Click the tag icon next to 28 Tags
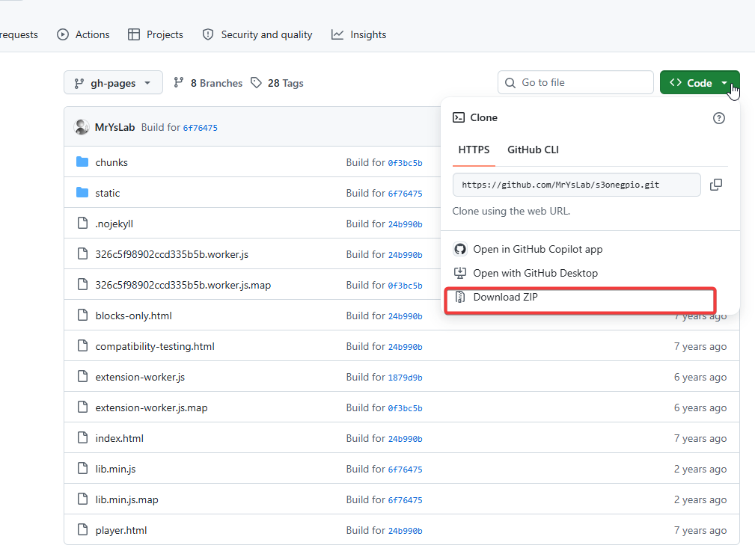 click(256, 83)
